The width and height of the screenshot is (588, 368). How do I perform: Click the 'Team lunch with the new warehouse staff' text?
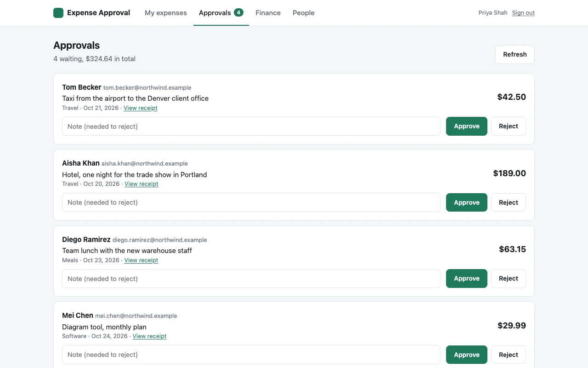[x=127, y=251]
